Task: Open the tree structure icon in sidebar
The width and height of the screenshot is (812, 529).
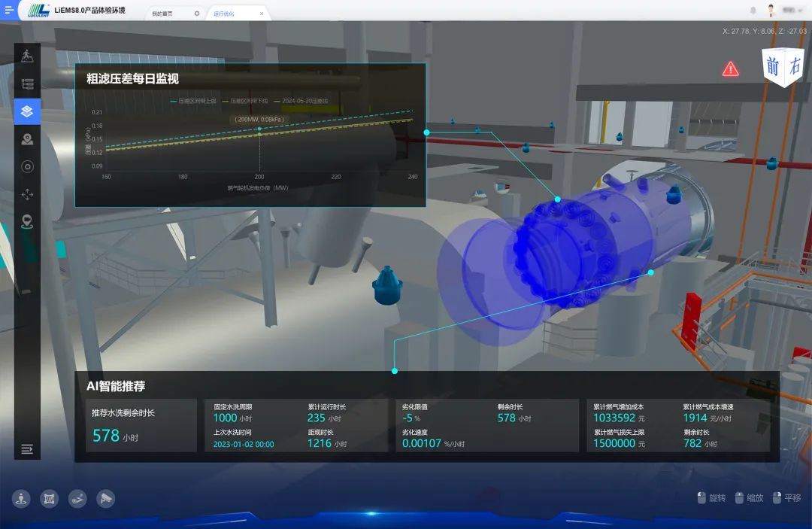Action: click(x=27, y=84)
